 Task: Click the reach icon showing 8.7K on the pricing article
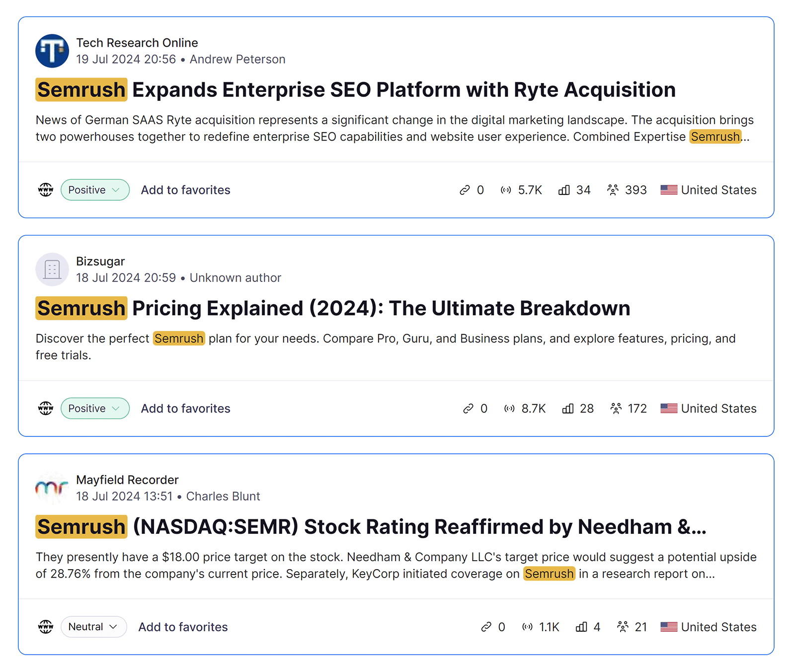click(509, 408)
